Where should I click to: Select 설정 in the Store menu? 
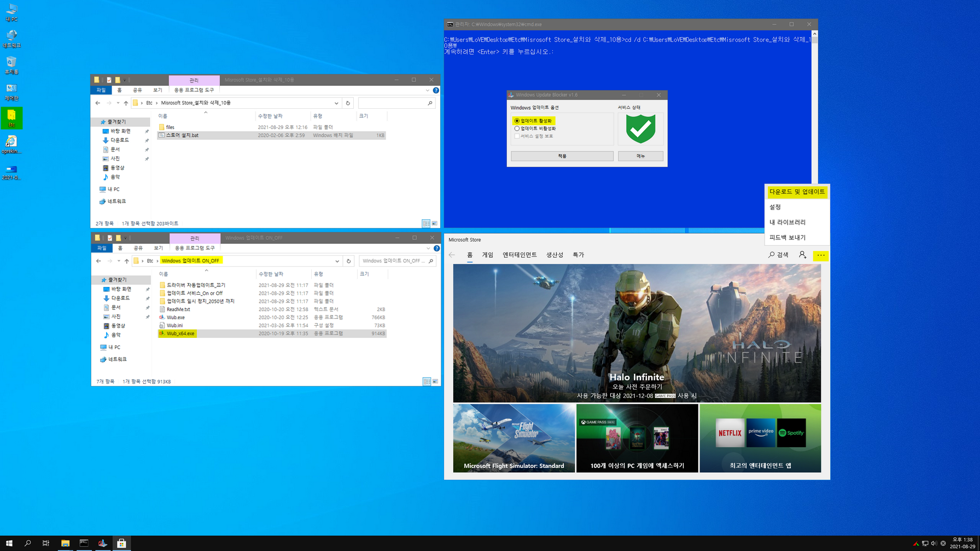pyautogui.click(x=775, y=207)
